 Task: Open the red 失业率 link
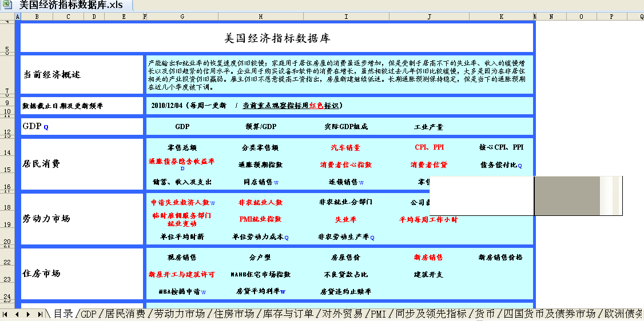tap(346, 219)
